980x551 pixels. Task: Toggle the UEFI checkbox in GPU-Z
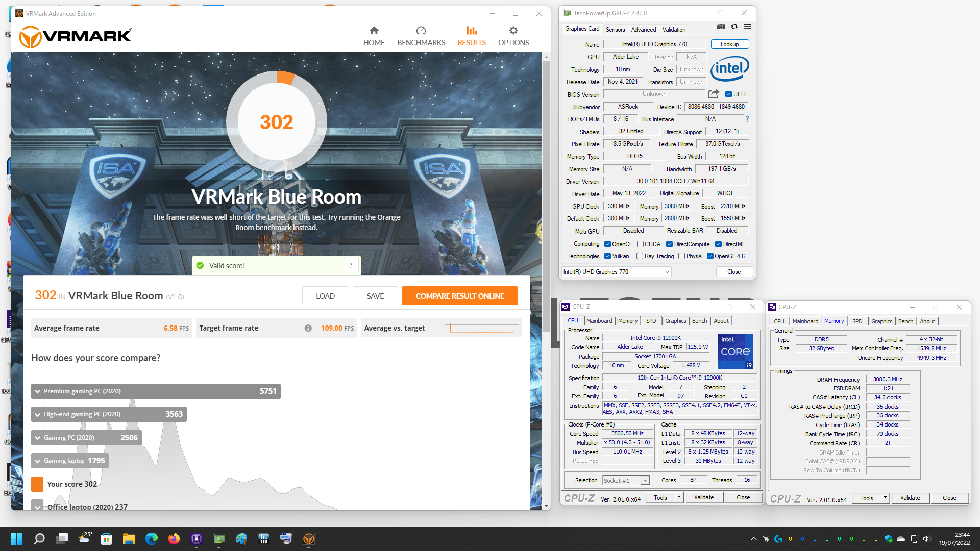(x=728, y=94)
